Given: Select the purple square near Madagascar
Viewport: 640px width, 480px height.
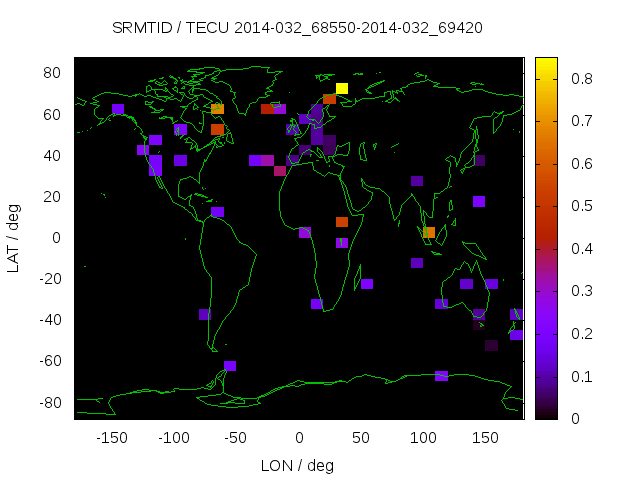Looking at the screenshot, I should coord(367,284).
